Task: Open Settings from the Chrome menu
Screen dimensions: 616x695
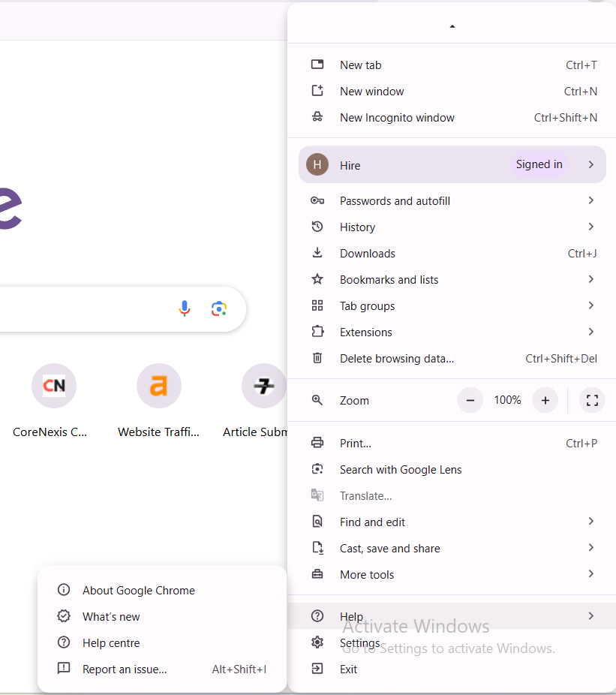Action: [x=452, y=642]
